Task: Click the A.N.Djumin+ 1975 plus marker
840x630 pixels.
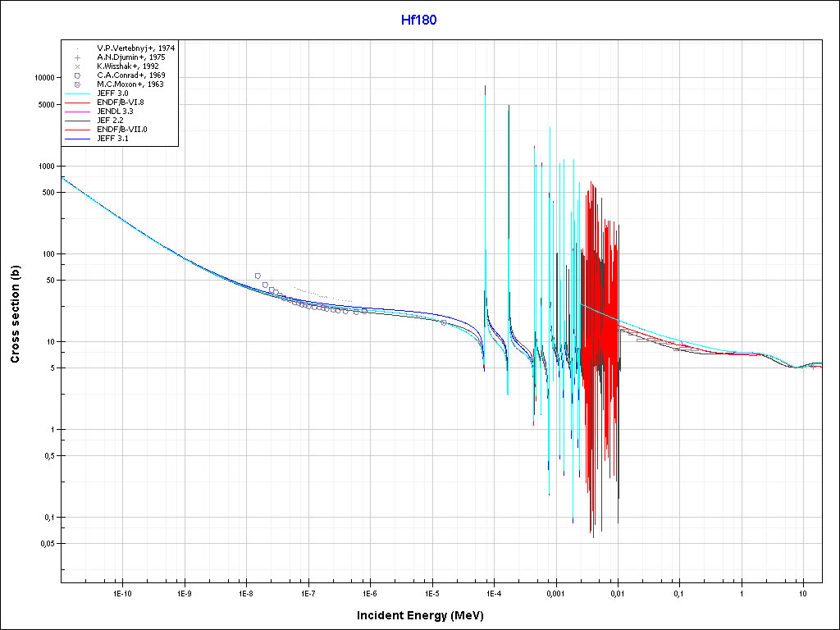Action: pyautogui.click(x=76, y=57)
